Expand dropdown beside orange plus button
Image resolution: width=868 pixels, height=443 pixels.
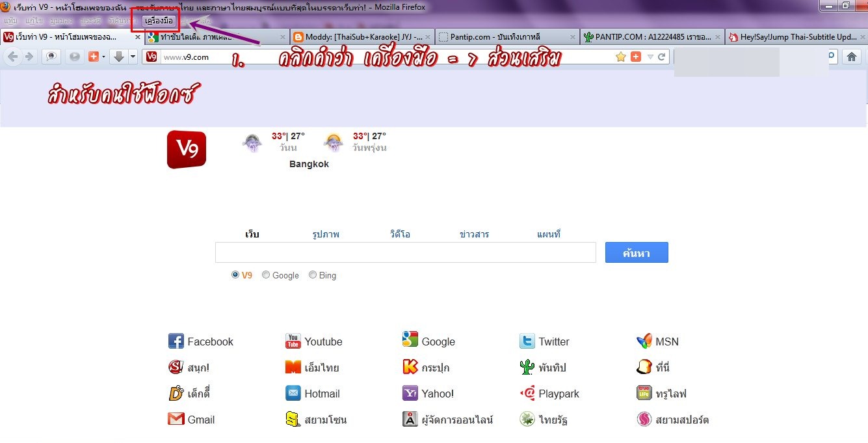point(103,57)
